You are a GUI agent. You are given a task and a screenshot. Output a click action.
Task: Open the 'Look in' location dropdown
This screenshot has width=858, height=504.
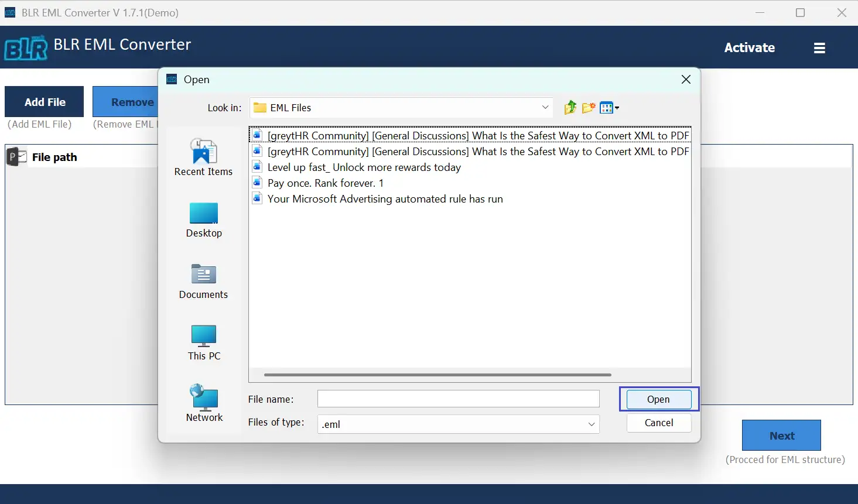pos(545,107)
